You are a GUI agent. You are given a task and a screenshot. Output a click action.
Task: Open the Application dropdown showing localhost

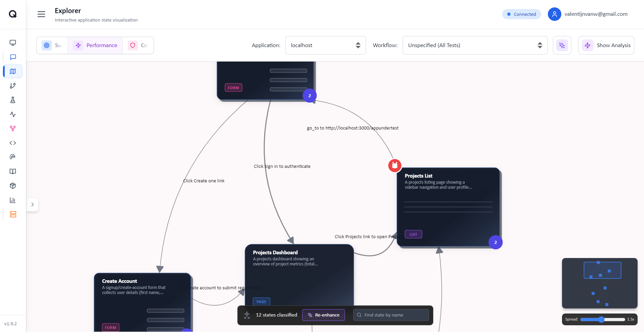325,45
